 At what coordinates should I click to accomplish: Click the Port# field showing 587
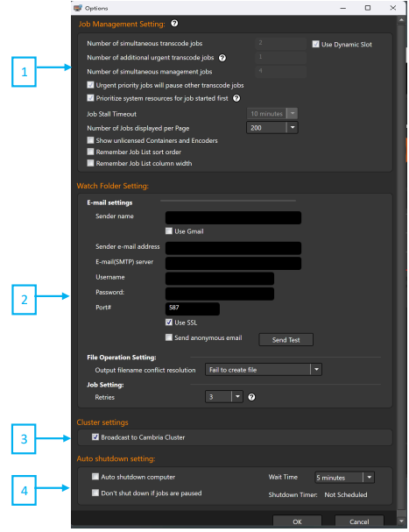point(193,309)
